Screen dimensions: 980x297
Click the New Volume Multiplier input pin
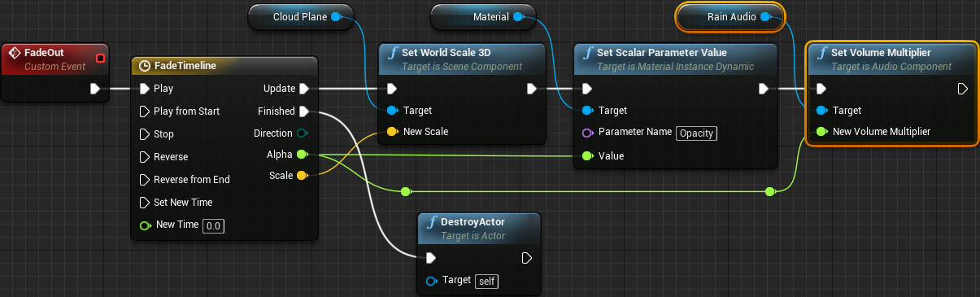[821, 132]
